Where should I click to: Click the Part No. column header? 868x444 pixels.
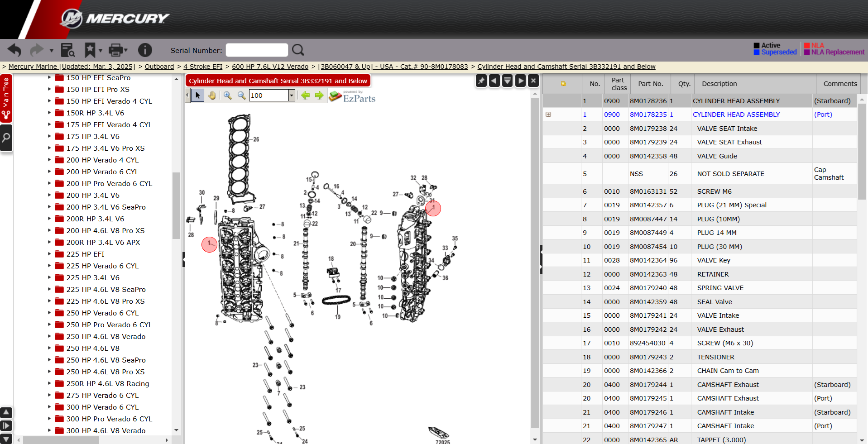pyautogui.click(x=650, y=84)
